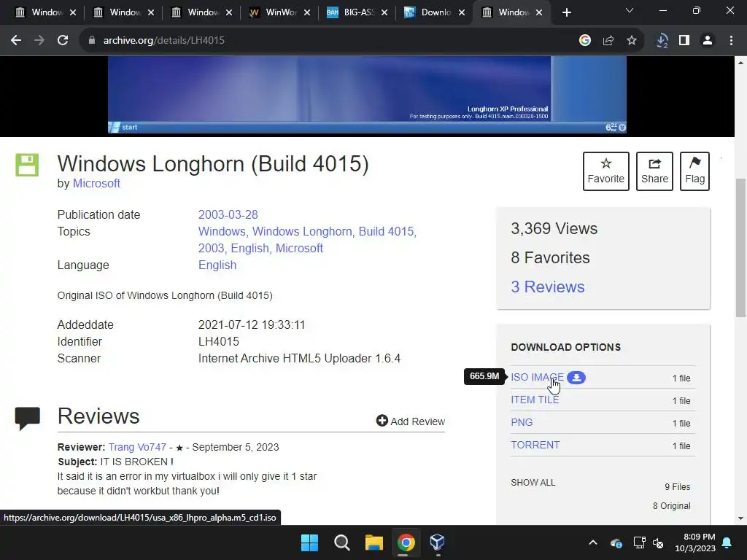Switch to the first Windows tab
Viewport: 747px width, 560px height.
click(46, 12)
